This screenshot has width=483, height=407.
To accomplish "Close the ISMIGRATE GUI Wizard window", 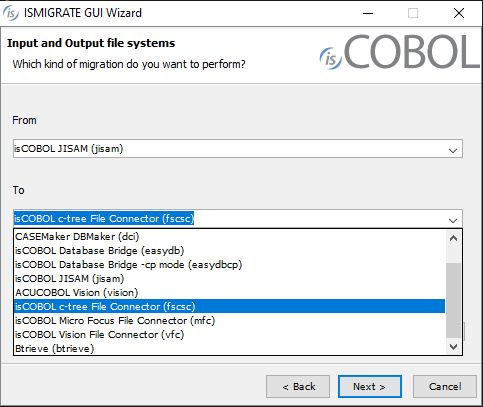I will [459, 13].
